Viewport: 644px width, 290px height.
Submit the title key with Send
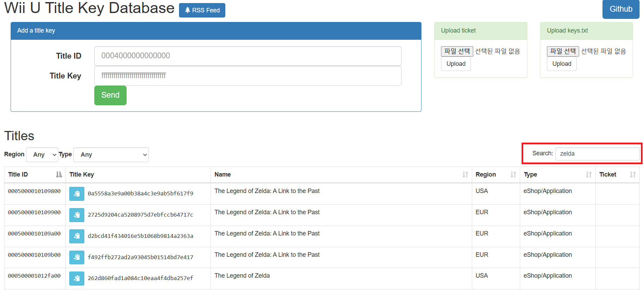pyautogui.click(x=110, y=95)
